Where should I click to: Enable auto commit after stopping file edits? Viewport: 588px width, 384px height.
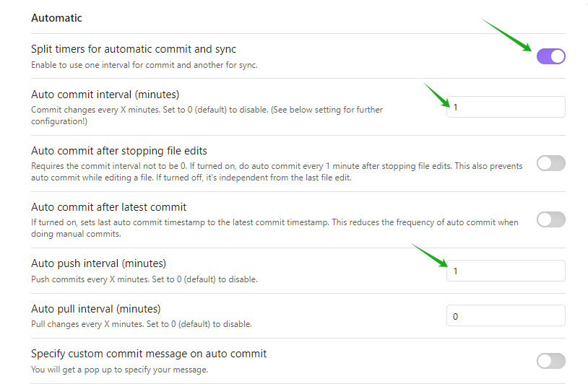550,163
